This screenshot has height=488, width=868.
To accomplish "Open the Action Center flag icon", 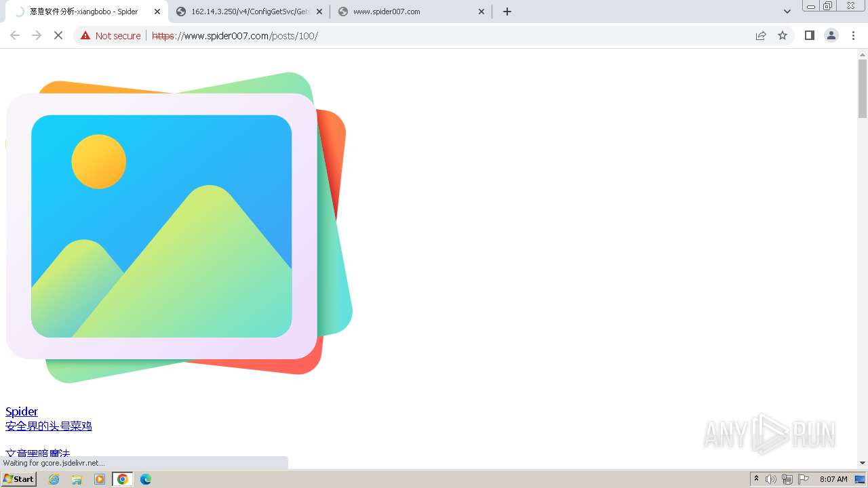I will pyautogui.click(x=804, y=479).
